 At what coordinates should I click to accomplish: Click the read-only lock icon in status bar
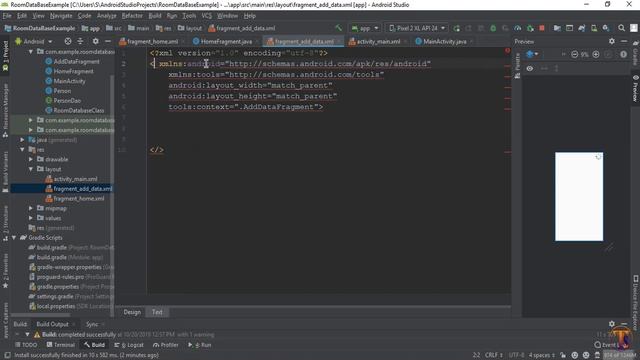click(x=563, y=355)
